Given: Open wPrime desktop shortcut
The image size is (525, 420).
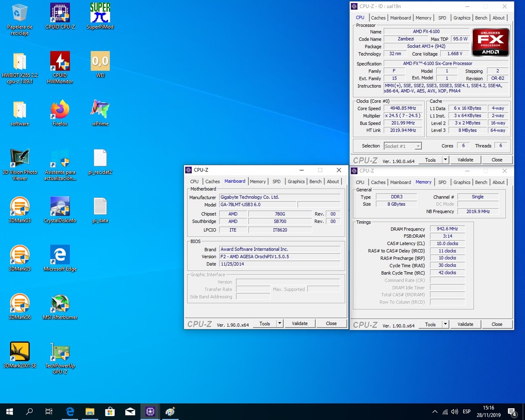Looking at the screenshot, I should tap(100, 113).
